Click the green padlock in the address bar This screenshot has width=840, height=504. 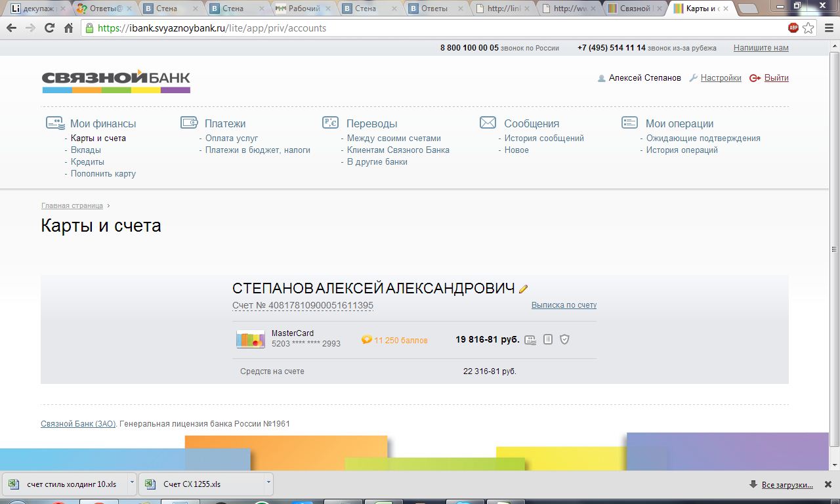(x=90, y=28)
